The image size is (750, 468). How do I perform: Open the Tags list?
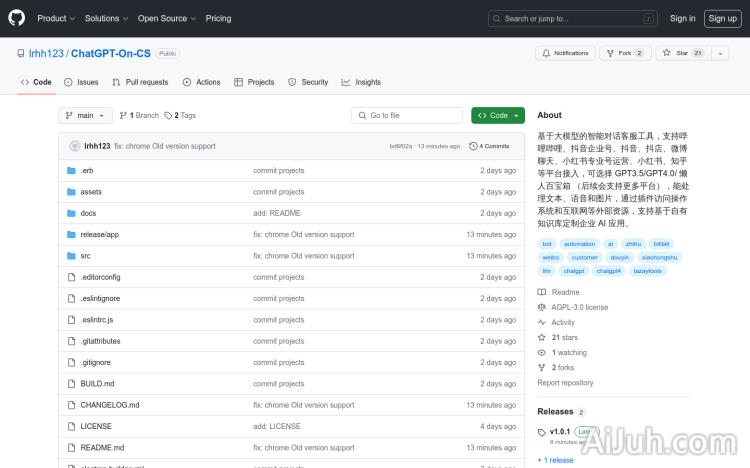click(x=181, y=115)
